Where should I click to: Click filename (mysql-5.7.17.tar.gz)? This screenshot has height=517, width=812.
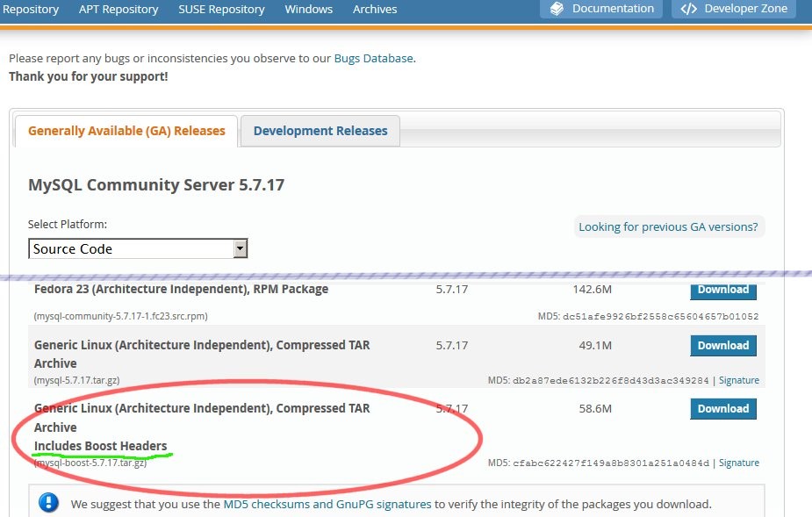click(x=76, y=380)
